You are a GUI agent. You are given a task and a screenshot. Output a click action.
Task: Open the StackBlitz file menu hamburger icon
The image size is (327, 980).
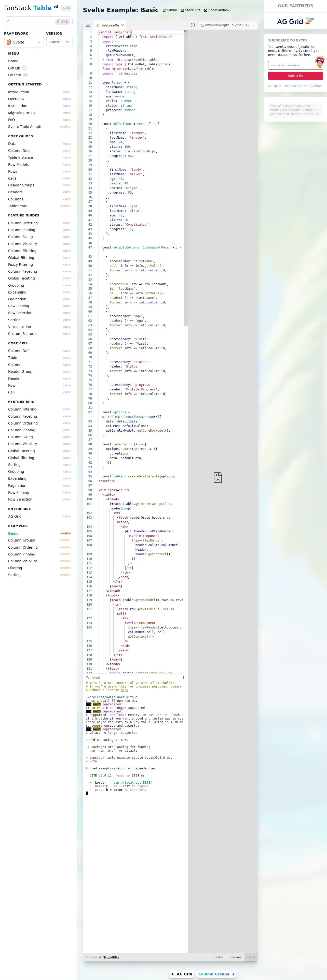pyautogui.click(x=88, y=25)
